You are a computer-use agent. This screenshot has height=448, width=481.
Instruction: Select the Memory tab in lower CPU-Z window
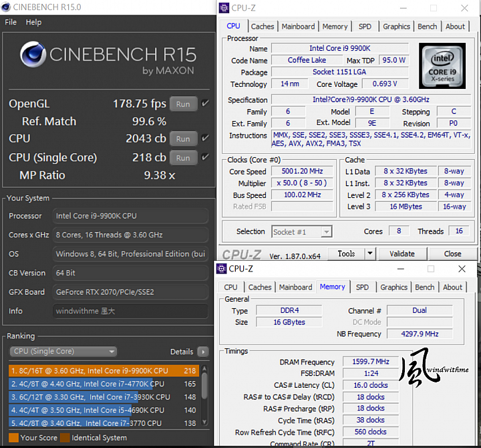[x=333, y=286]
